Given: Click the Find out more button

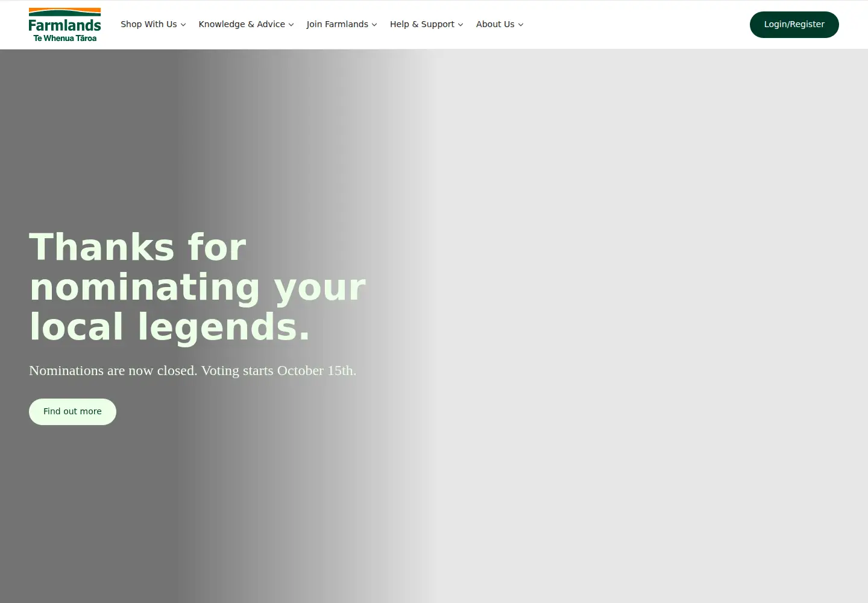Looking at the screenshot, I should (72, 412).
